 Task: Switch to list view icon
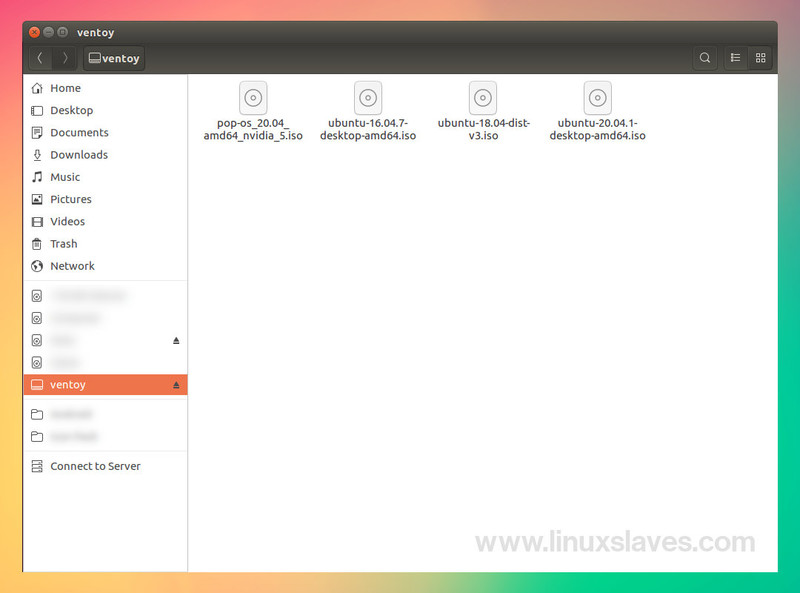point(735,58)
